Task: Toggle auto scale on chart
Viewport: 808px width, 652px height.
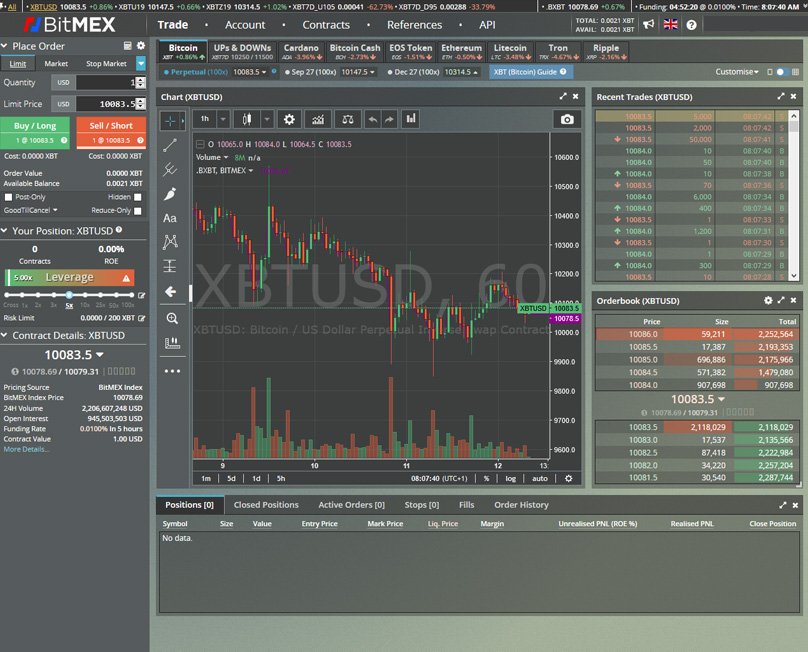Action: pos(540,478)
